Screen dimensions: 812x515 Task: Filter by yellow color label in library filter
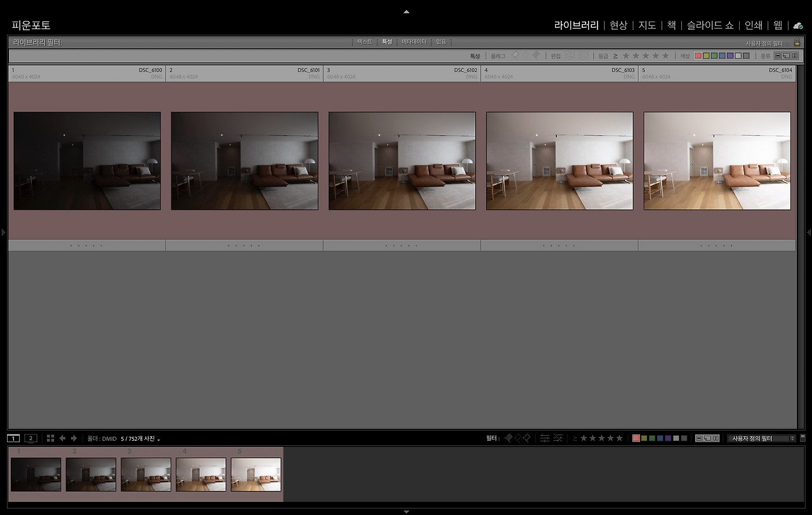point(707,56)
